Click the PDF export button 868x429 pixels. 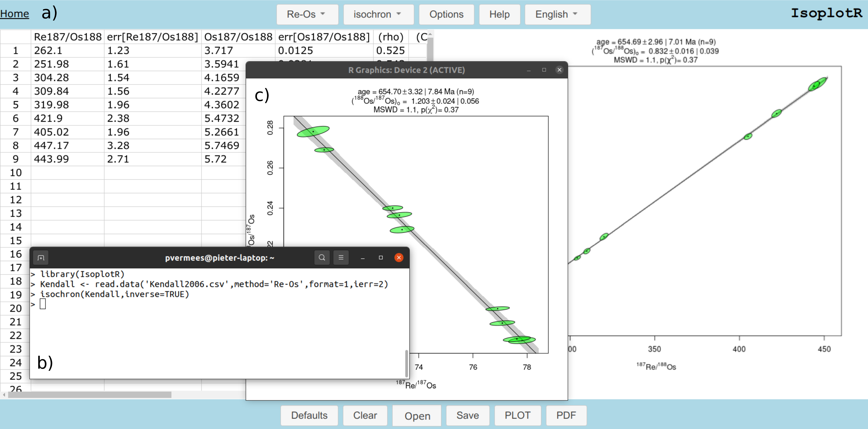click(x=566, y=415)
